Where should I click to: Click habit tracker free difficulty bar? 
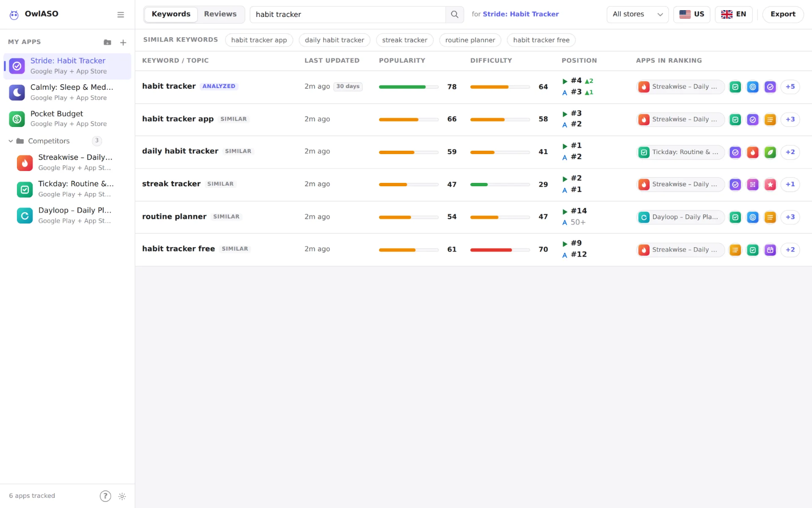point(500,250)
